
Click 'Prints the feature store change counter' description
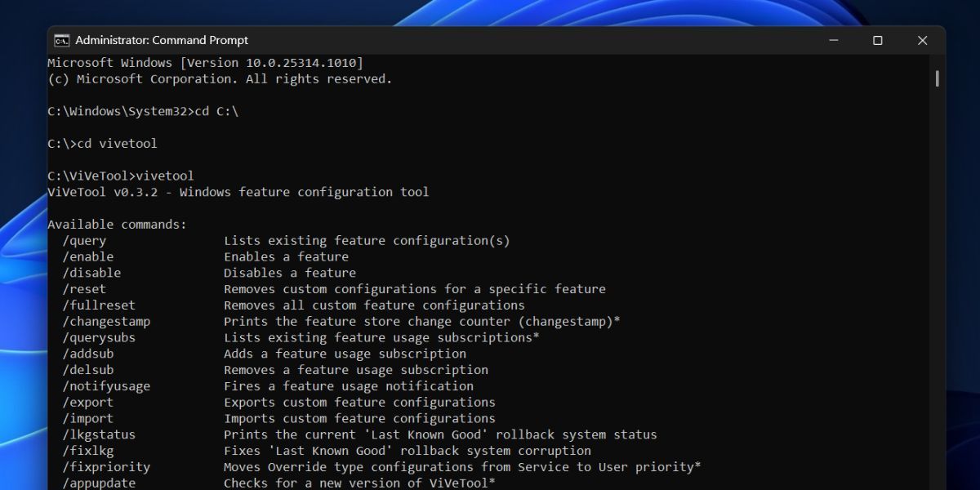point(422,322)
